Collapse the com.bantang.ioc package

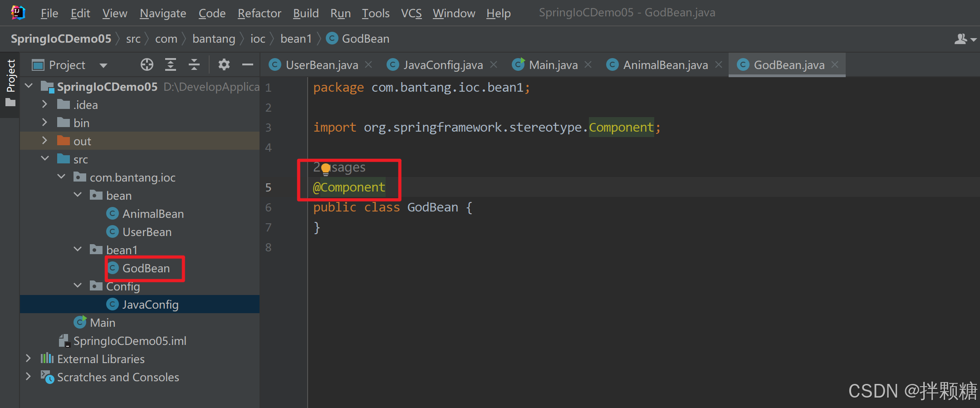coord(61,177)
